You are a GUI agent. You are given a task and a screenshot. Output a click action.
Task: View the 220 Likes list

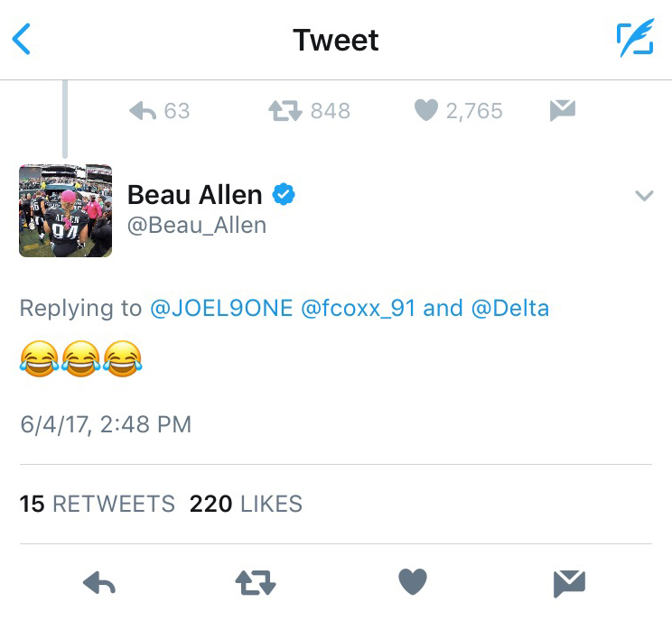[x=246, y=504]
